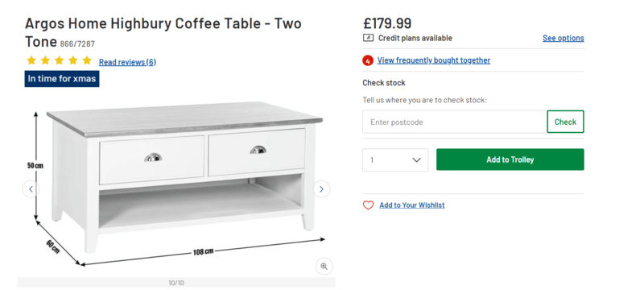Open Read reviews (6) link
The height and width of the screenshot is (290, 644).
[127, 62]
